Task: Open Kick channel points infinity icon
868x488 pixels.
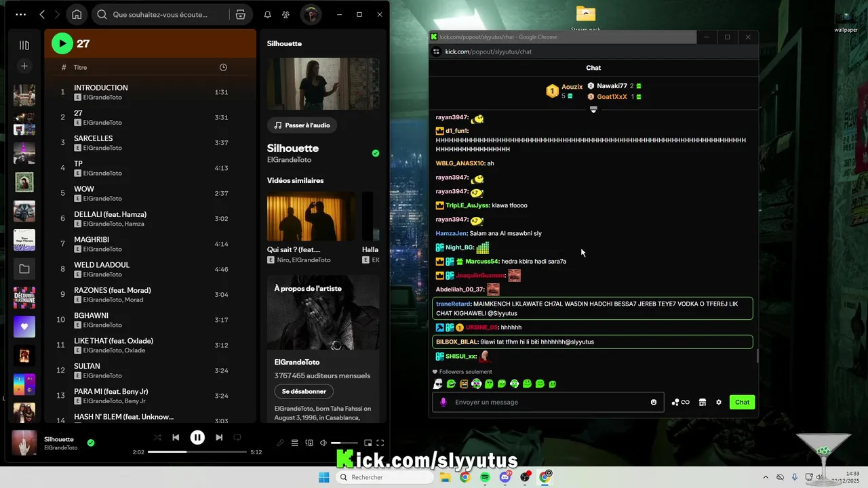Action: (681, 402)
